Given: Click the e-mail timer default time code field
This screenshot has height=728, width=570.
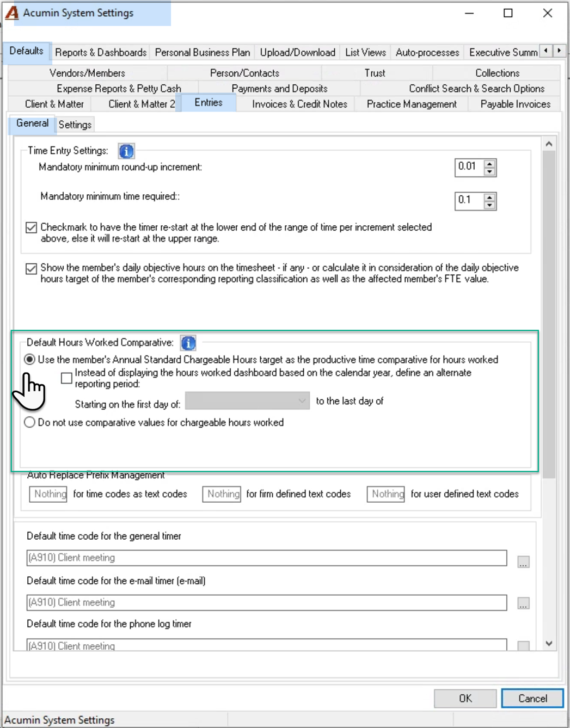Looking at the screenshot, I should [267, 602].
